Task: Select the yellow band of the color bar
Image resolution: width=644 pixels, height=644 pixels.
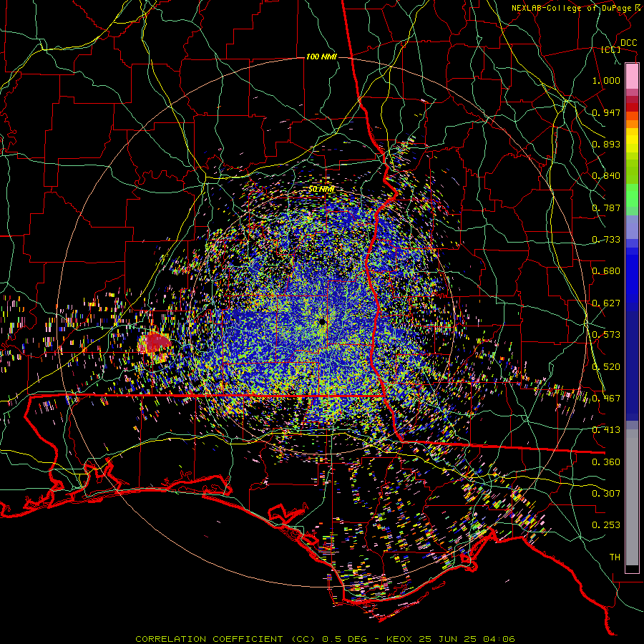Action: [632, 140]
